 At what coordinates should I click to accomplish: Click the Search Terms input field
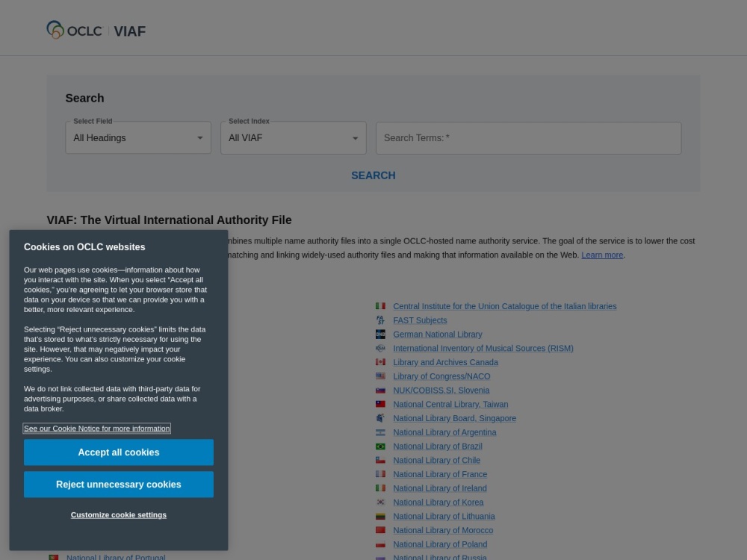click(528, 138)
